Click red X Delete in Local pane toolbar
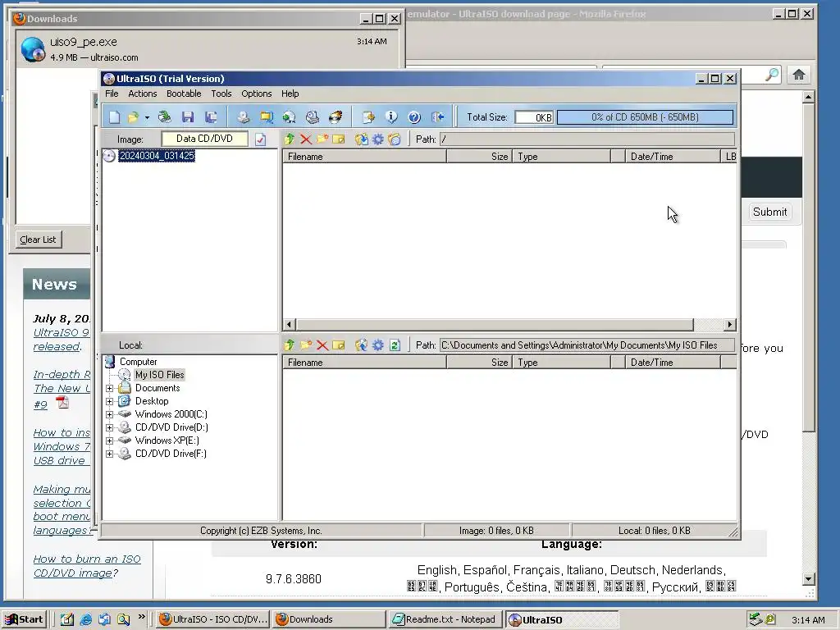The image size is (840, 630). click(x=322, y=345)
